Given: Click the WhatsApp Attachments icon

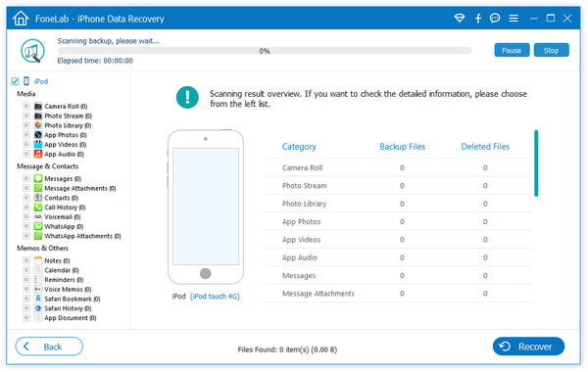Looking at the screenshot, I should pyautogui.click(x=38, y=236).
